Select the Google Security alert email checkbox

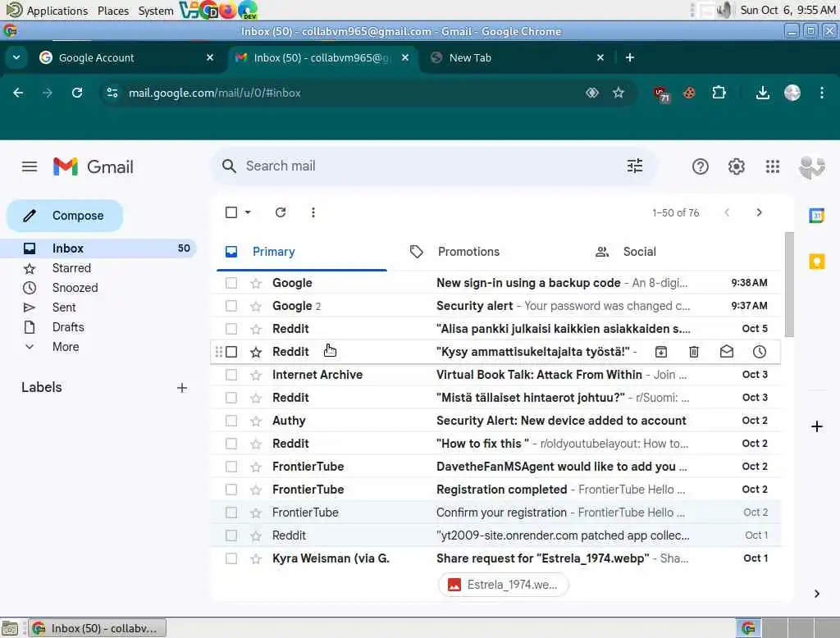click(x=231, y=306)
